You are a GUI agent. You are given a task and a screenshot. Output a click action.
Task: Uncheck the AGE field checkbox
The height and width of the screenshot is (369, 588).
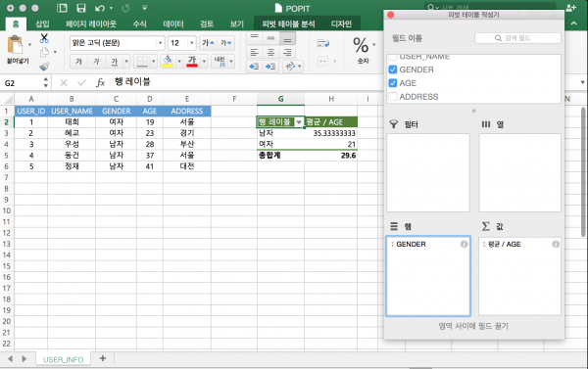coord(393,83)
